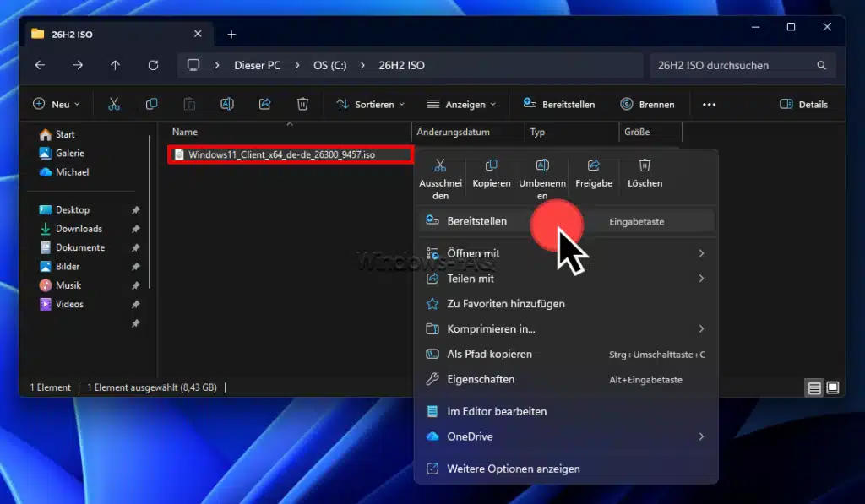Image resolution: width=865 pixels, height=504 pixels.
Task: Choose Ausschneiden in the context menu
Action: pos(440,180)
